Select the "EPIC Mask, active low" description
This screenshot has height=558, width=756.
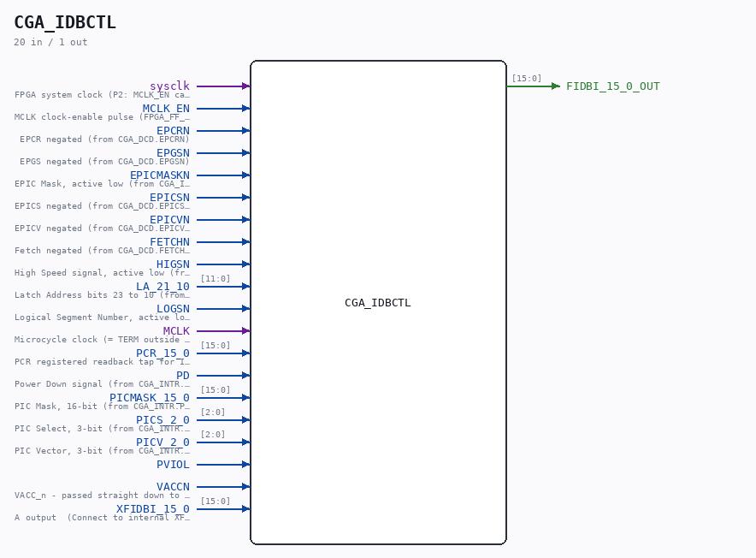point(103,183)
